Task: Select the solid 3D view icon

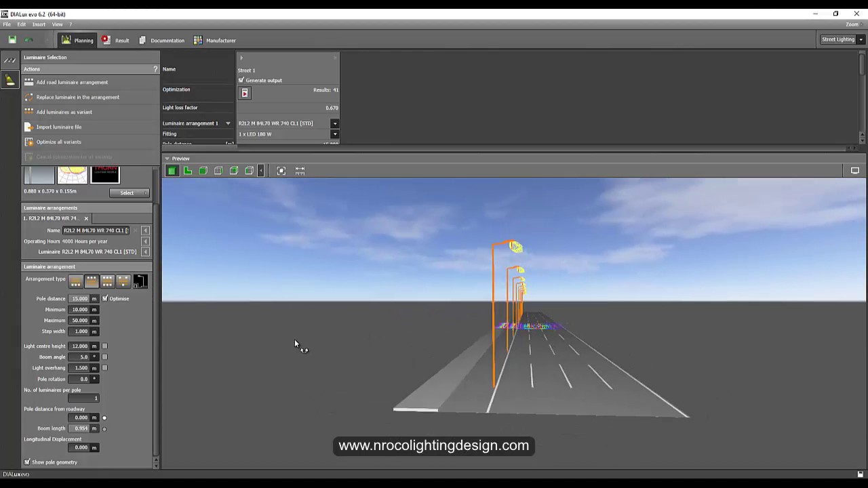Action: [172, 171]
